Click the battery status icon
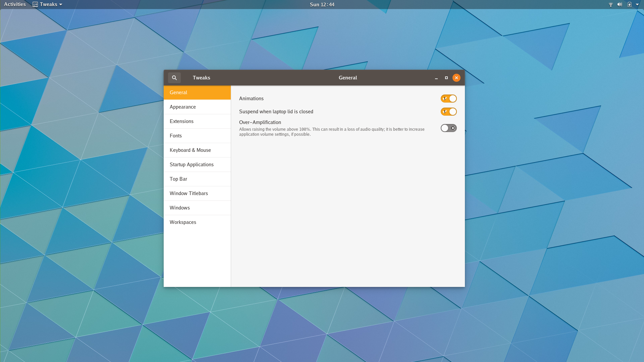The image size is (644, 362). 630,4
